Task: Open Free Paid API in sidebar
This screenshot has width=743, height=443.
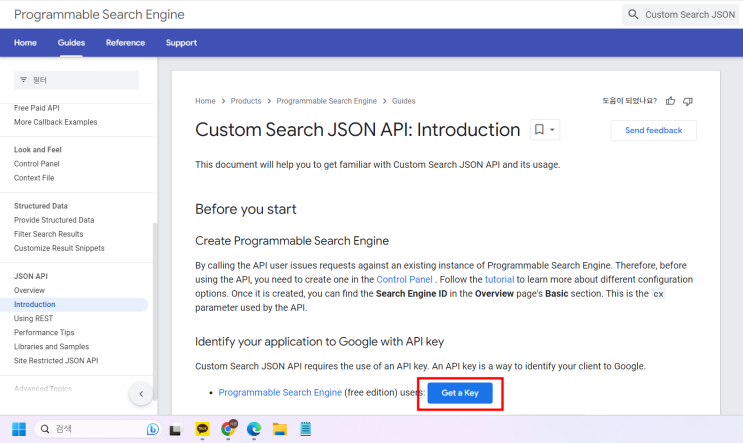Action: (36, 108)
